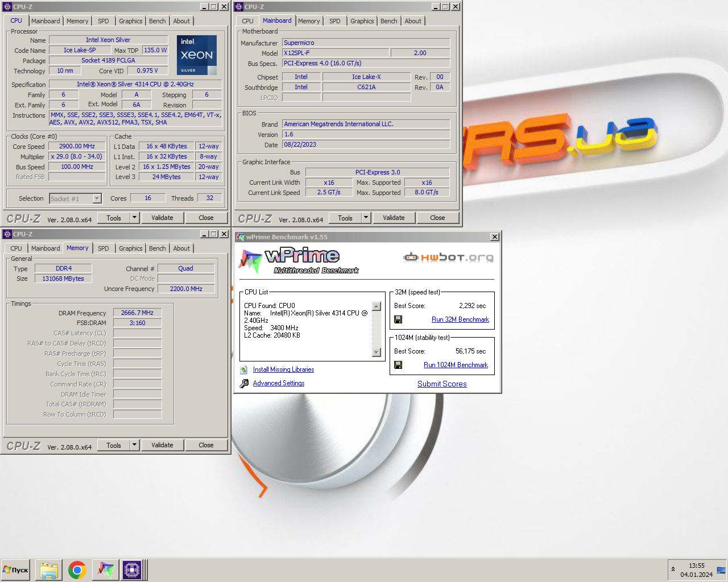The width and height of the screenshot is (728, 582).
Task: Click the Southbridge C621A field
Action: (x=366, y=87)
